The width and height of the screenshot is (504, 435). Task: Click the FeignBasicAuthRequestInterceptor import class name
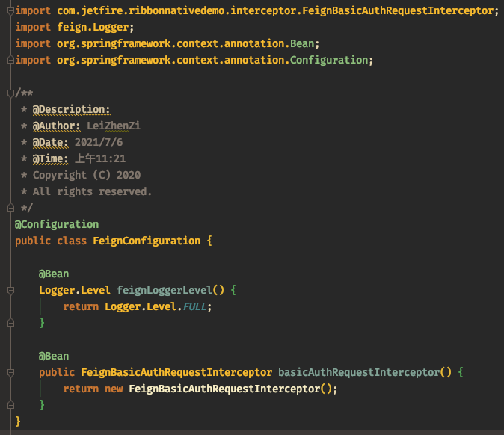point(398,11)
